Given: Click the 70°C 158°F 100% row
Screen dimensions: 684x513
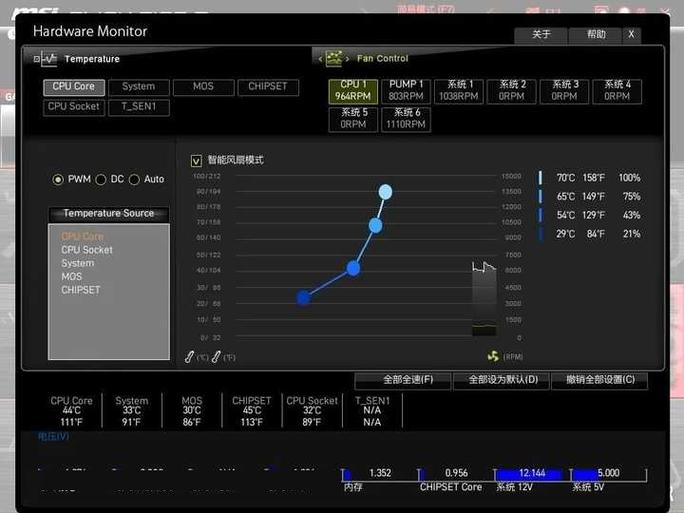Looking at the screenshot, I should (x=590, y=178).
